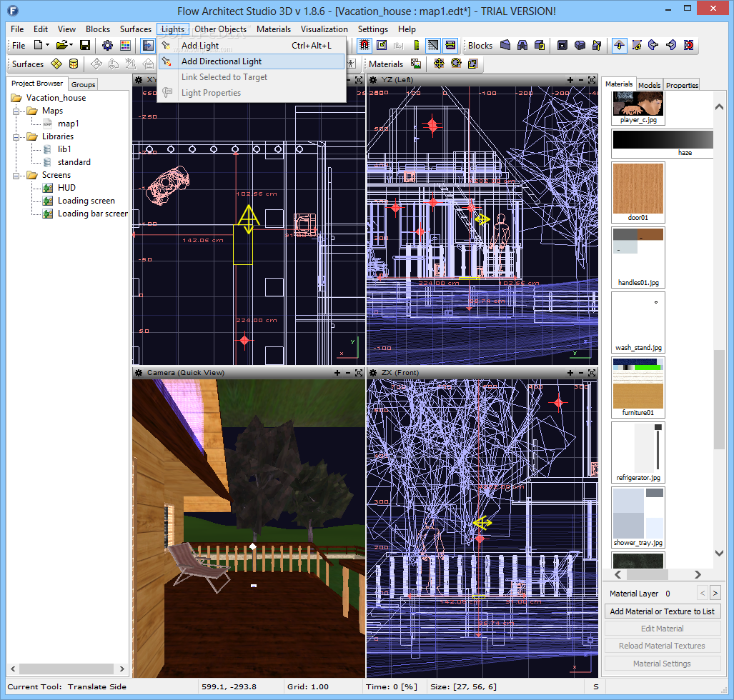Click the materials list horizontal scrollbar
The width and height of the screenshot is (734, 700).
tap(658, 574)
